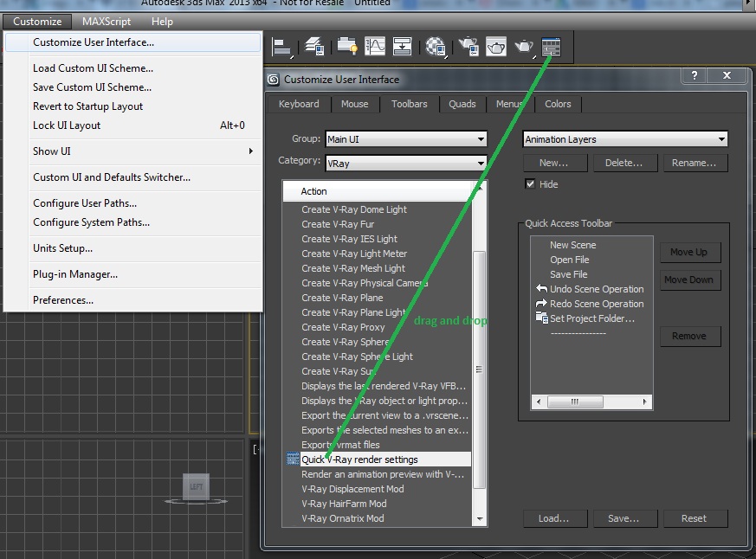Open the Schematic View icon
756x559 pixels.
pyautogui.click(x=402, y=47)
